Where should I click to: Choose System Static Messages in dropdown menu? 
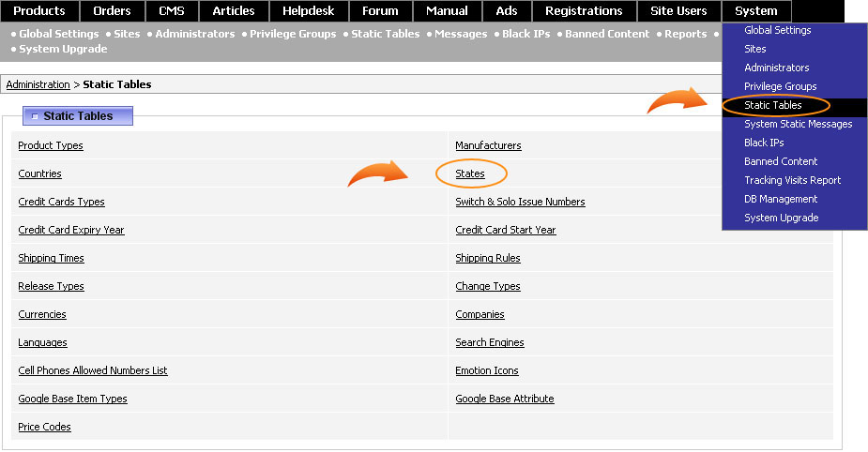click(x=799, y=125)
